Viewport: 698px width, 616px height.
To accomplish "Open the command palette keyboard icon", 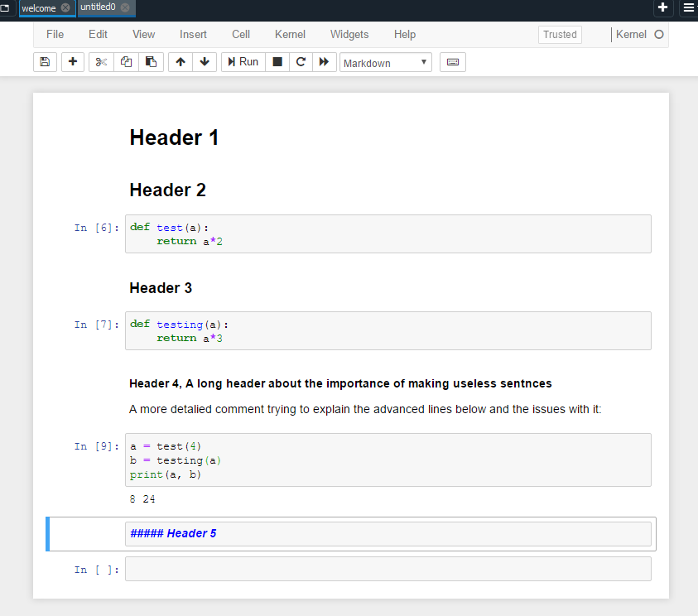I will [452, 61].
